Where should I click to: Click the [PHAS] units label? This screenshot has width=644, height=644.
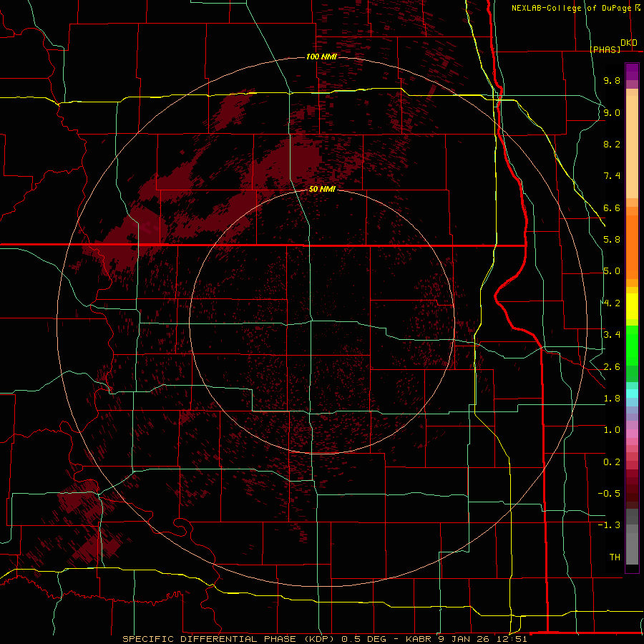[605, 49]
